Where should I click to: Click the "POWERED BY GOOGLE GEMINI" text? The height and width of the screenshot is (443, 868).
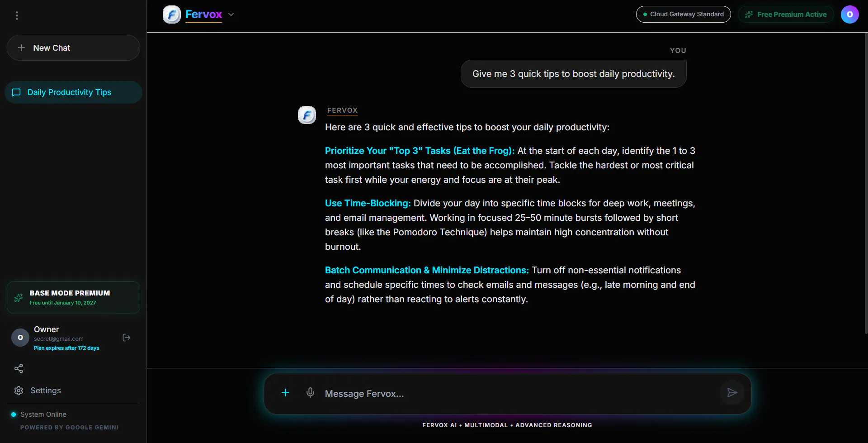tap(69, 428)
